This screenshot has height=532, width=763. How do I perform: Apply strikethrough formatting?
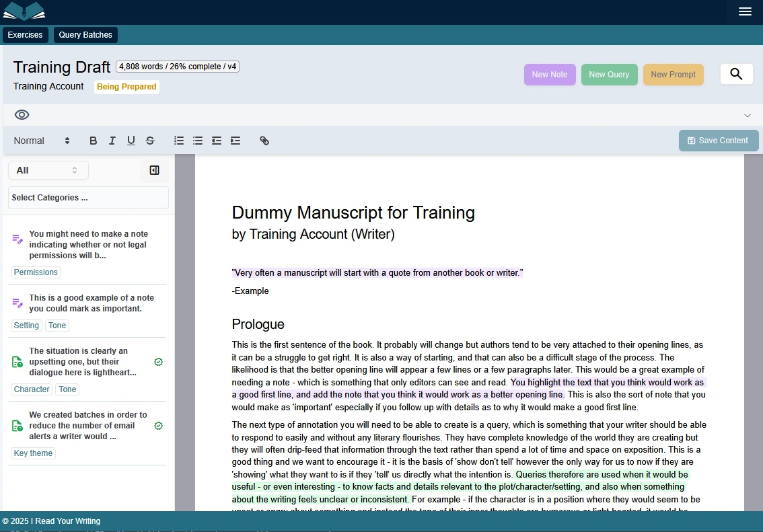click(150, 141)
